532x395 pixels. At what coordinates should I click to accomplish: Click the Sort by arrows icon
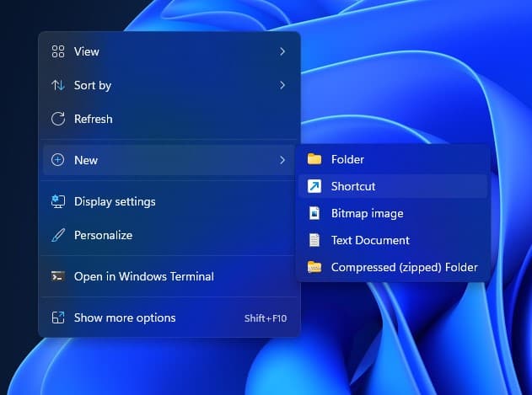click(x=58, y=85)
